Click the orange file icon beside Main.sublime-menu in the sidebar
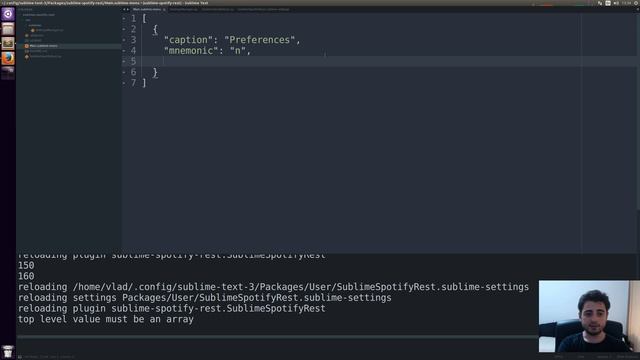The width and height of the screenshot is (640, 360). (x=27, y=46)
